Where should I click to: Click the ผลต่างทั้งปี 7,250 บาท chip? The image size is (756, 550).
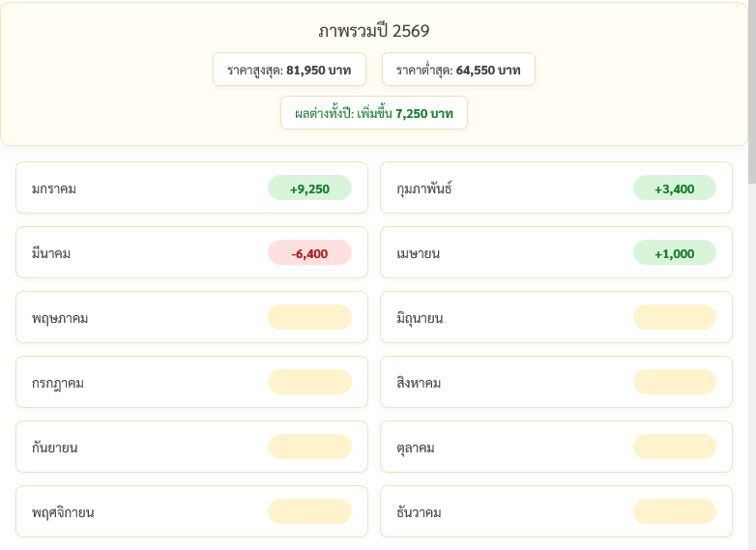pos(374,113)
